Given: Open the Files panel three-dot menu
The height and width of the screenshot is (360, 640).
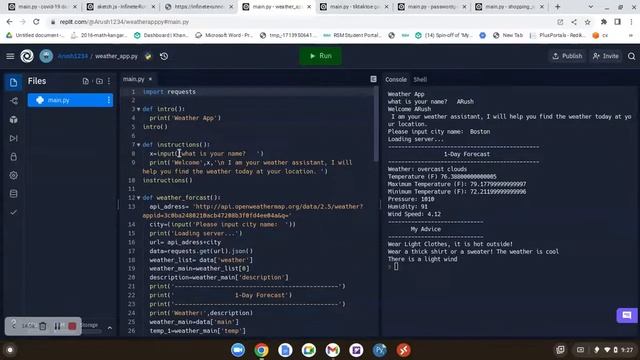Looking at the screenshot, I should coord(109,81).
